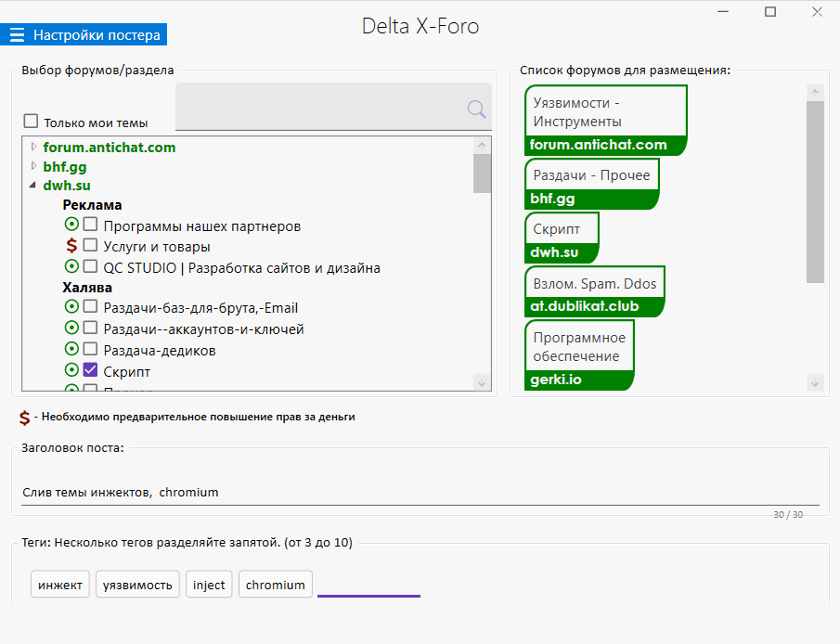Check the Раздачи--аккаунтов-и-ключей checkbox
Image resolution: width=840 pixels, height=644 pixels.
click(x=90, y=328)
